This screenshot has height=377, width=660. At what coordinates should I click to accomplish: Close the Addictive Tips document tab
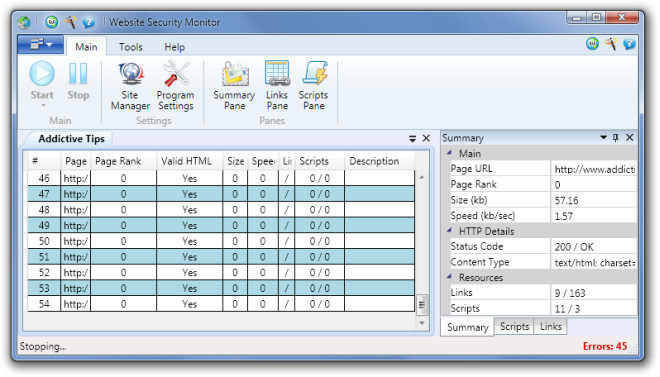pyautogui.click(x=426, y=138)
